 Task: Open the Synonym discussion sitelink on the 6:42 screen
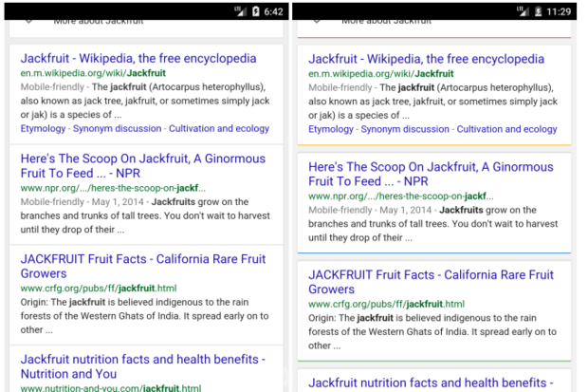point(117,128)
